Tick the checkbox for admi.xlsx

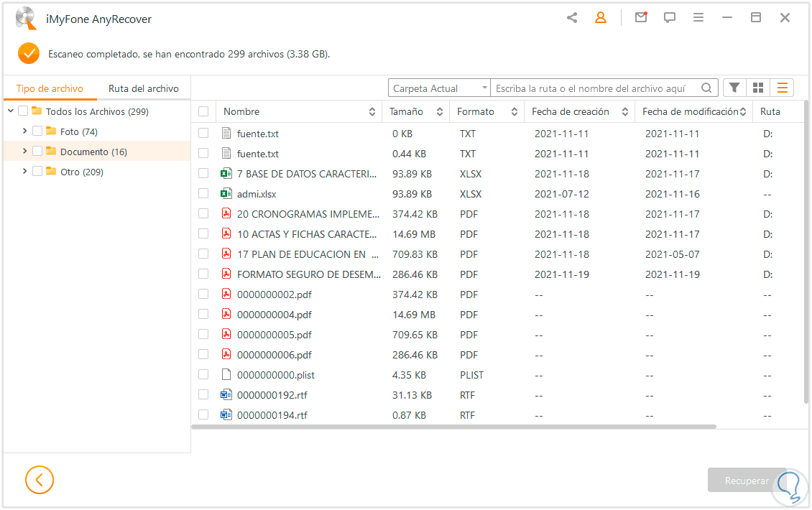[203, 194]
